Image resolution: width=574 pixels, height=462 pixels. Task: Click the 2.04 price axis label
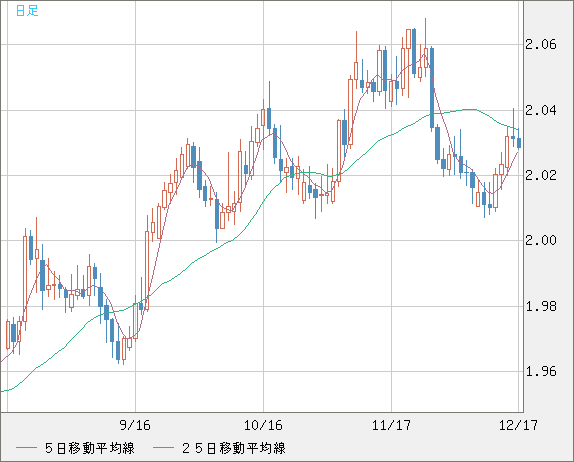click(x=541, y=110)
